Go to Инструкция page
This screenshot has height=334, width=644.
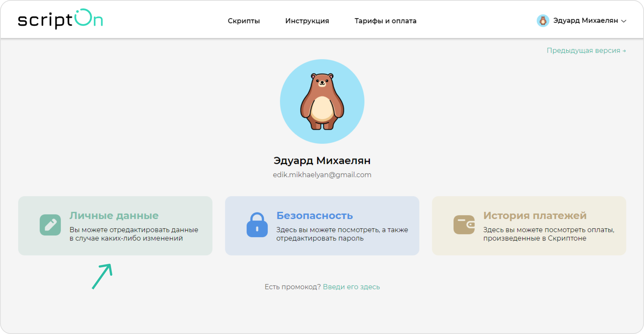[x=307, y=21]
